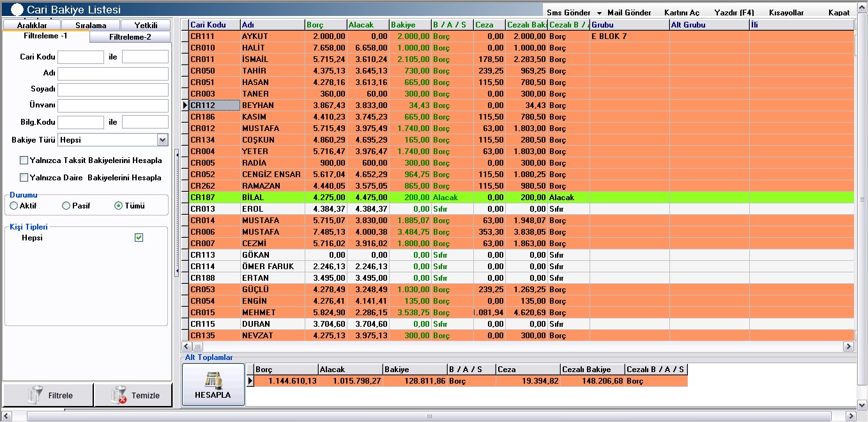Click right arrow of the grid's horizontal scrollbar

(x=848, y=347)
